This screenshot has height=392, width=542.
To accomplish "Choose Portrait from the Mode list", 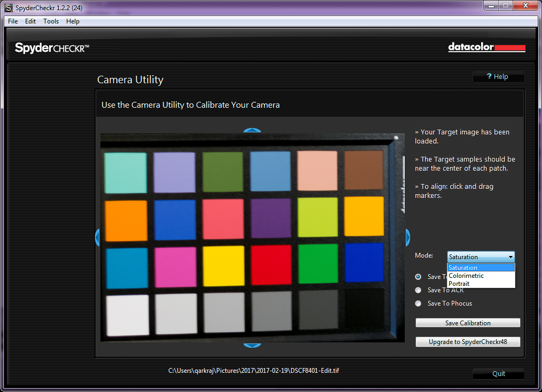I will tap(481, 284).
